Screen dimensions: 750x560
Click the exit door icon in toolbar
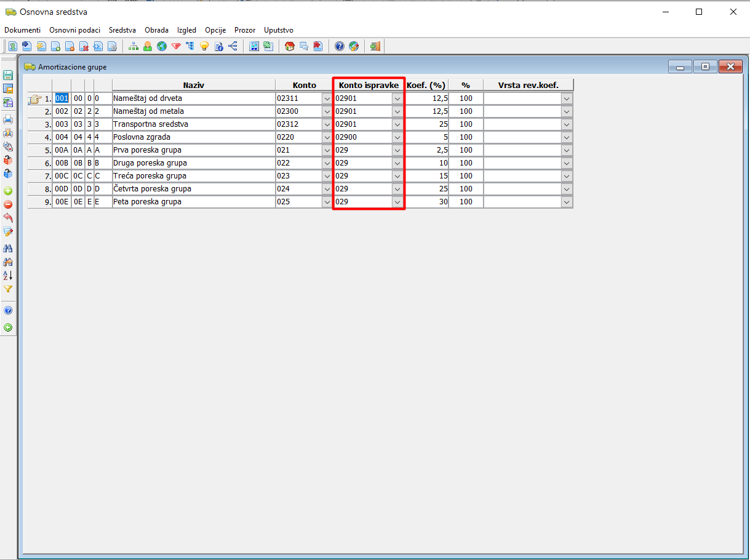click(375, 46)
